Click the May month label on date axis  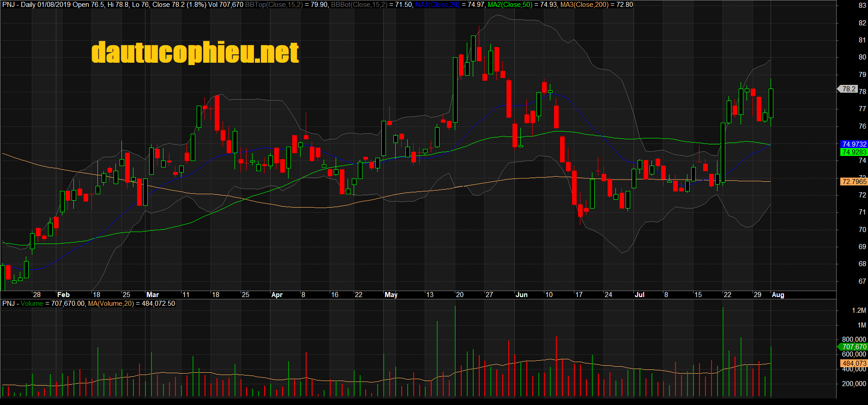click(x=391, y=295)
